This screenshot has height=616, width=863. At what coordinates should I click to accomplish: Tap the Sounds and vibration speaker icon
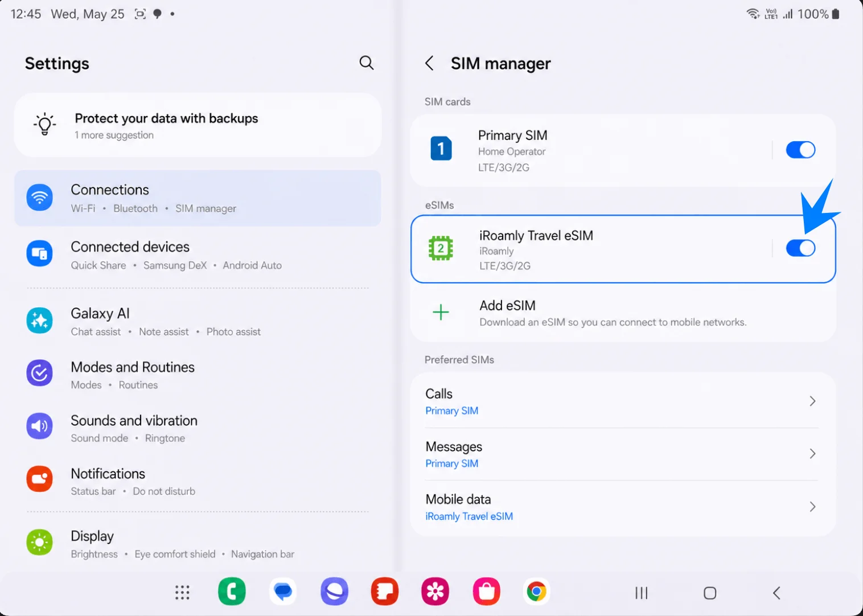(40, 426)
